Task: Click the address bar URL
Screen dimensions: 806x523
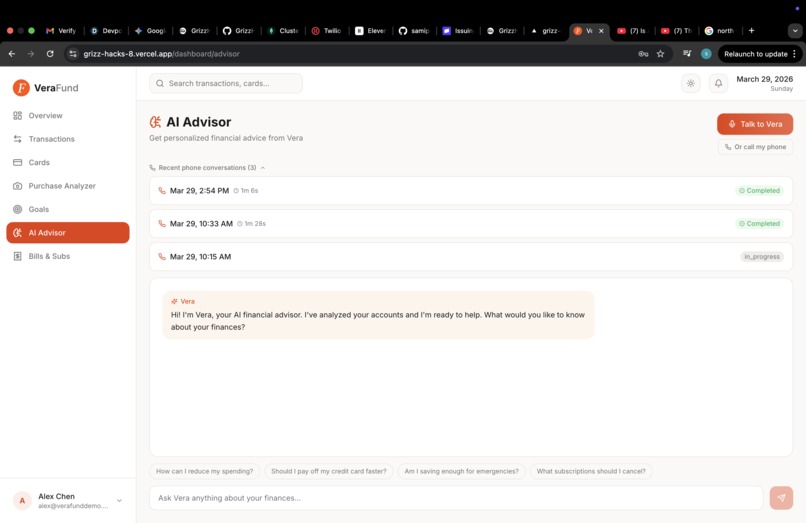Action: tap(161, 53)
